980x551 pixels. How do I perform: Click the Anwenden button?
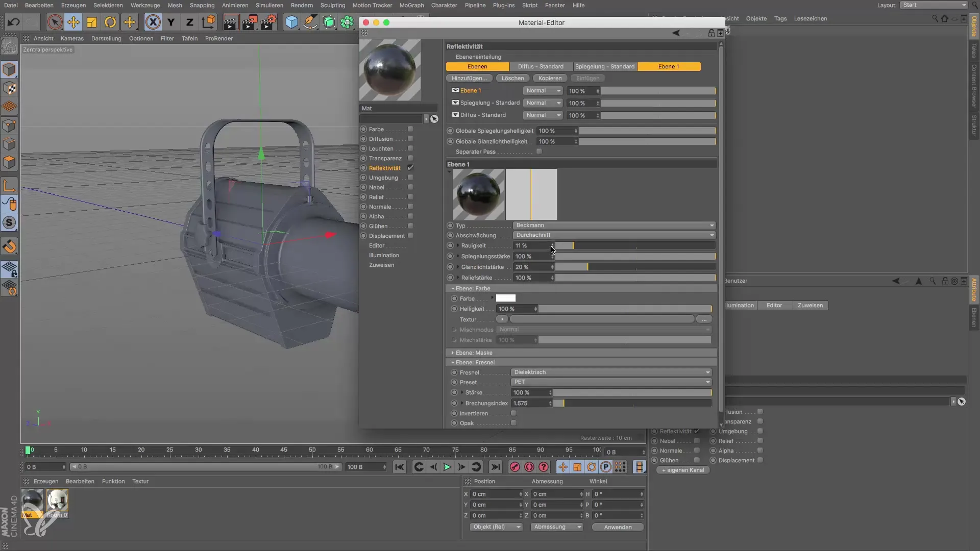618,527
